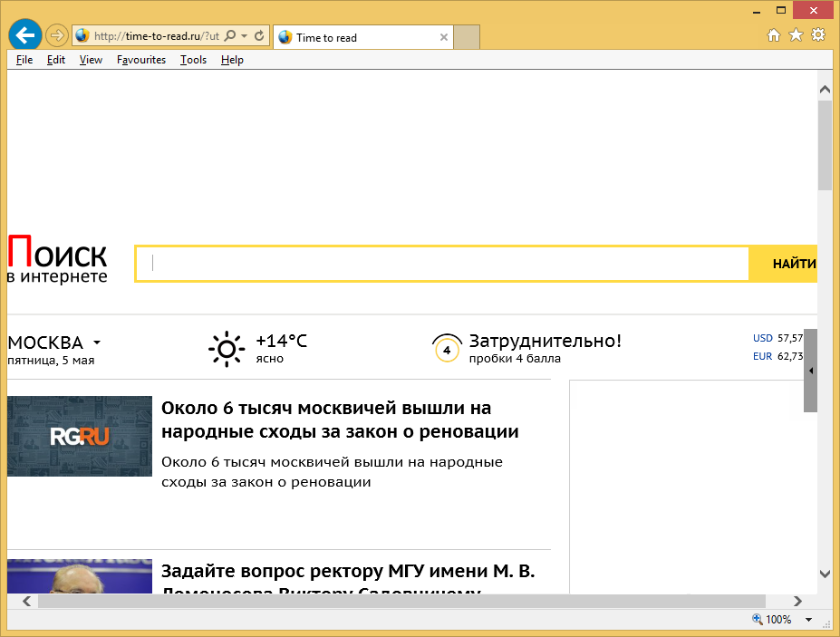Expand the collapsed right side panel arrow
840x637 pixels.
point(811,371)
